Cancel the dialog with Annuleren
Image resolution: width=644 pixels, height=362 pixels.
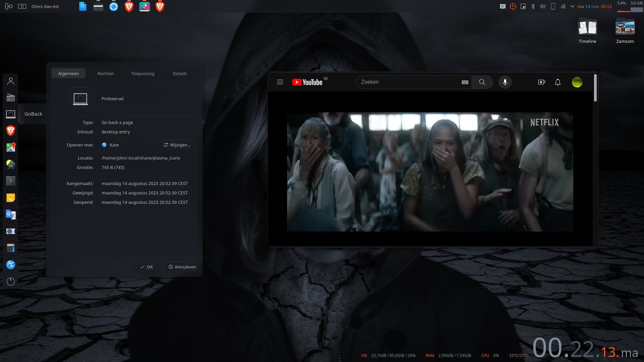(182, 267)
